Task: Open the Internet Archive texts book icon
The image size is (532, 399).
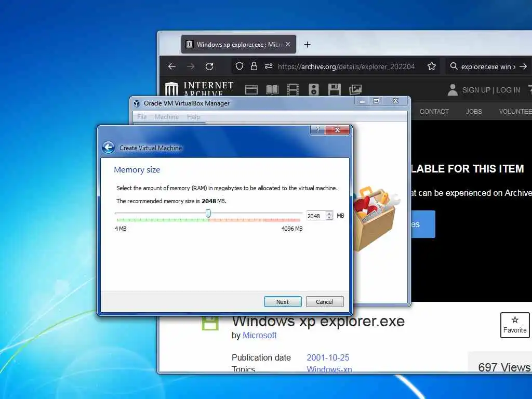Action: click(272, 89)
